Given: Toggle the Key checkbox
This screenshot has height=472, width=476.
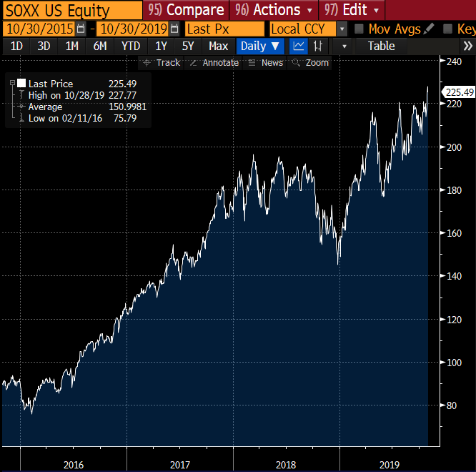Looking at the screenshot, I should click(x=447, y=29).
